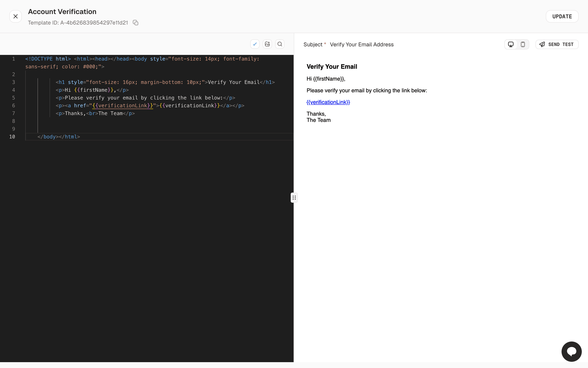
Task: Click the format code checkmark icon
Action: tap(255, 44)
